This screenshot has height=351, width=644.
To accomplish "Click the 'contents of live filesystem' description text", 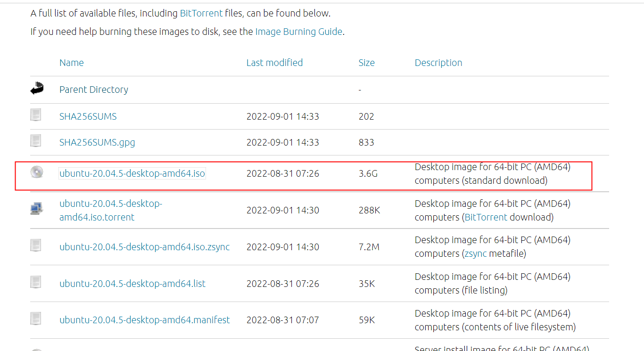I will point(519,327).
